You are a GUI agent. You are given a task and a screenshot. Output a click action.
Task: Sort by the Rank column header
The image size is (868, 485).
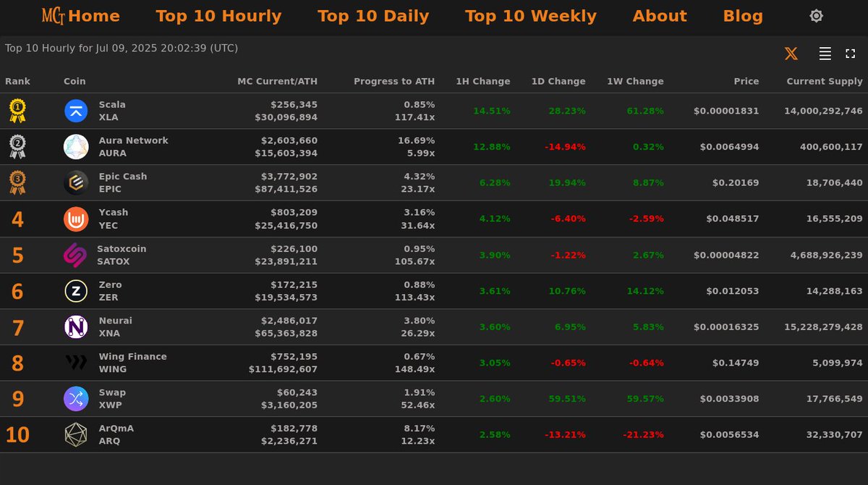[18, 82]
